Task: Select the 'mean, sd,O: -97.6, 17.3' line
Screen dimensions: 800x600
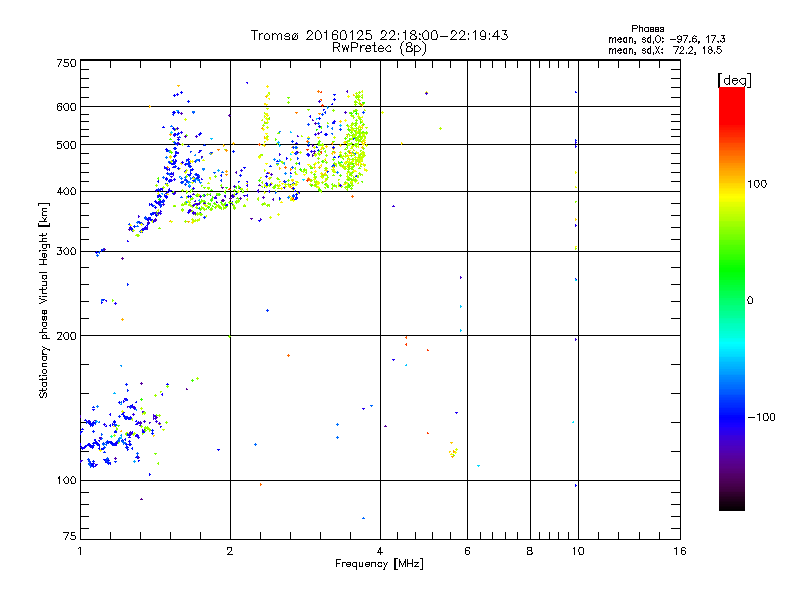Action: point(666,39)
